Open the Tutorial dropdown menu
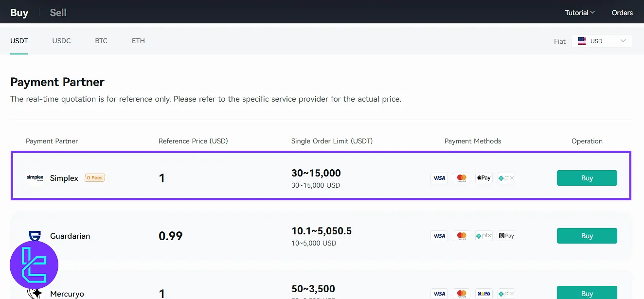 coord(580,13)
